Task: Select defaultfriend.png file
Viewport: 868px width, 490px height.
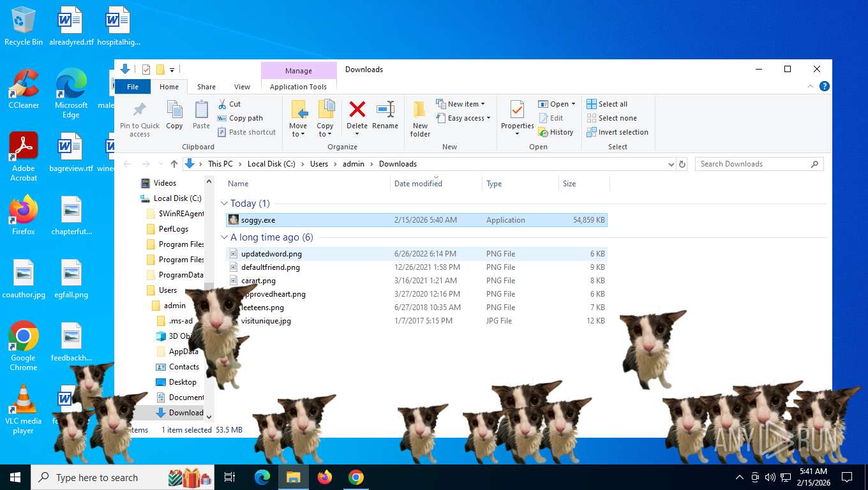Action: [417, 267]
